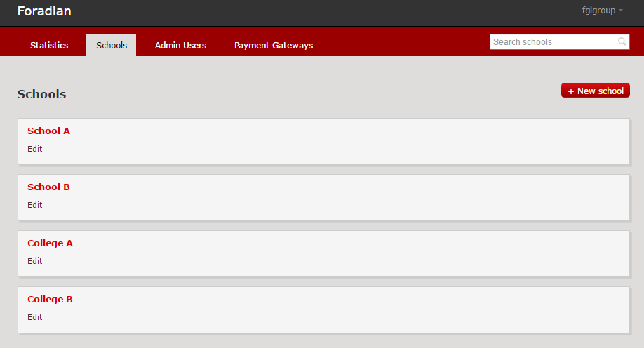Open the Admin Users tab
Screen dimensions: 644x348
point(180,45)
